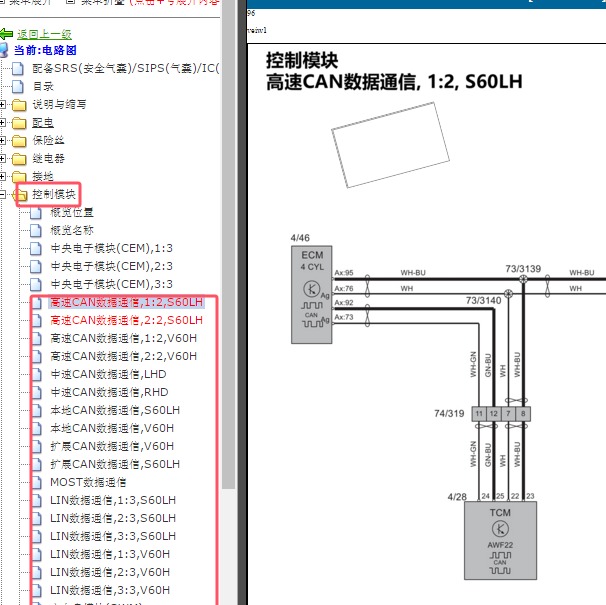The height and width of the screenshot is (605, 606).
Task: Select 高速CAN数据通信,2:2,S60LH diagram
Action: pyautogui.click(x=126, y=320)
